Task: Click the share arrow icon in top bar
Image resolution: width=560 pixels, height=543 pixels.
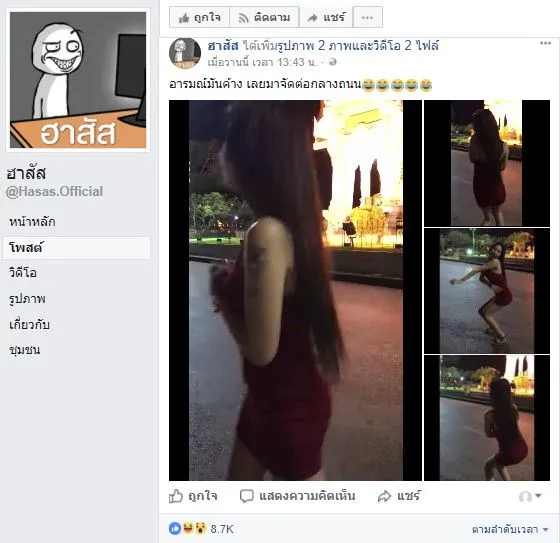Action: [312, 18]
